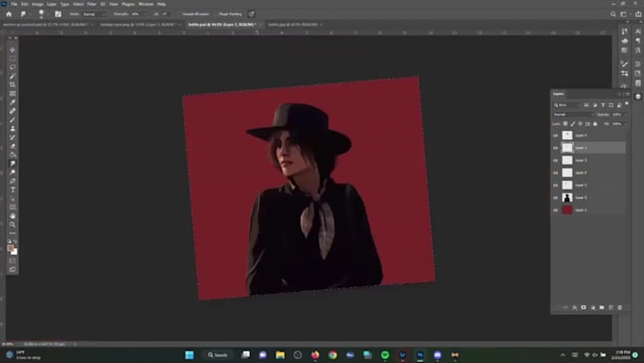Select the Smudge tool in toolbar
Viewport: 644px width, 363px height.
(x=12, y=164)
